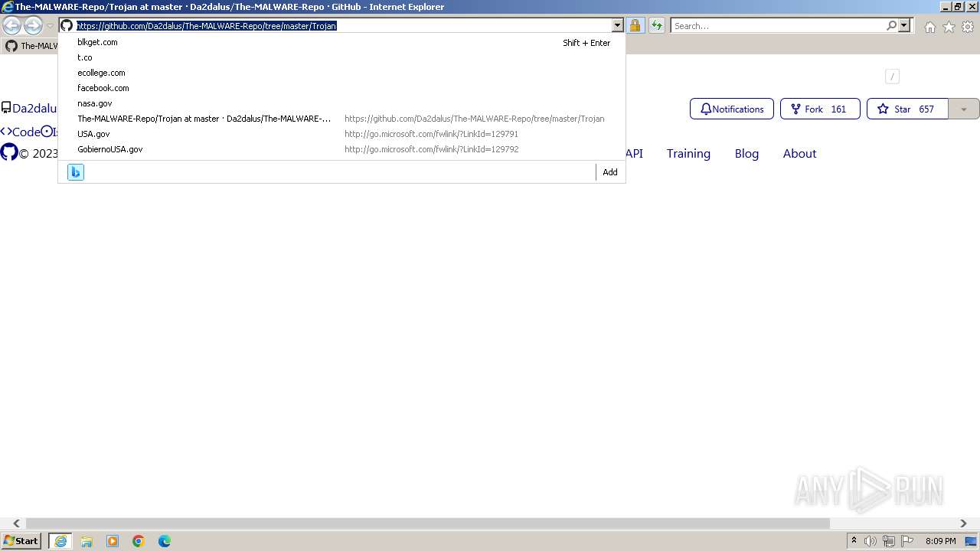The width and height of the screenshot is (980, 551).
Task: Focus the Search box field
Action: [778, 26]
